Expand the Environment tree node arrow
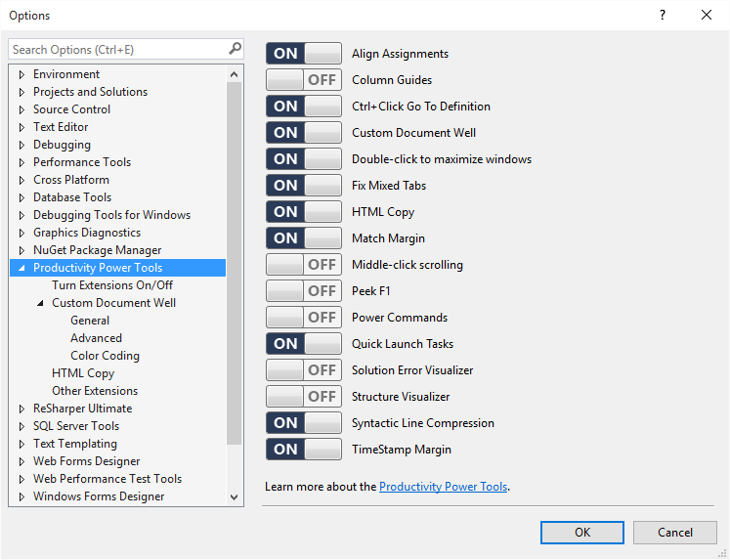Viewport: 730px width, 560px height. [21, 74]
